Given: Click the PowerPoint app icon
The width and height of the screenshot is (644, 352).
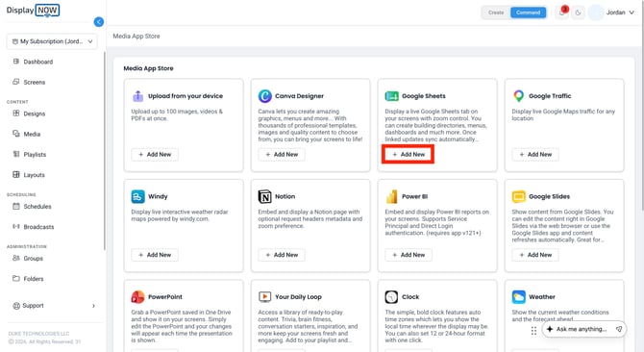Looking at the screenshot, I should tap(138, 297).
